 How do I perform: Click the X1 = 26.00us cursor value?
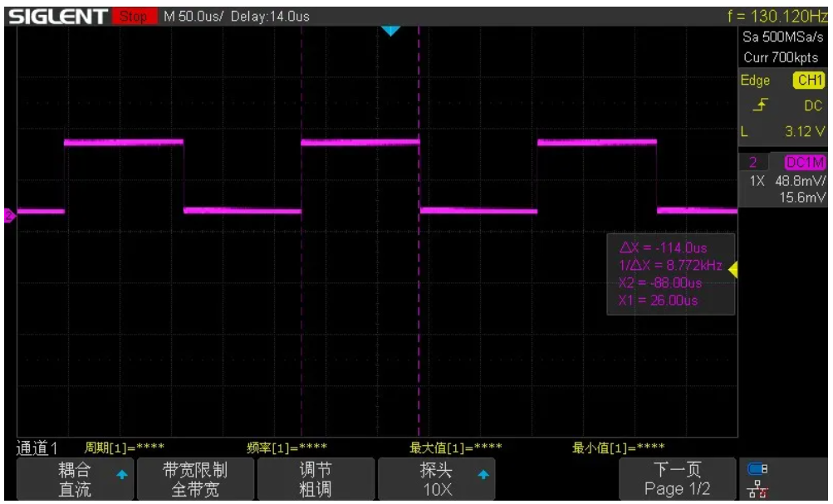coord(658,301)
